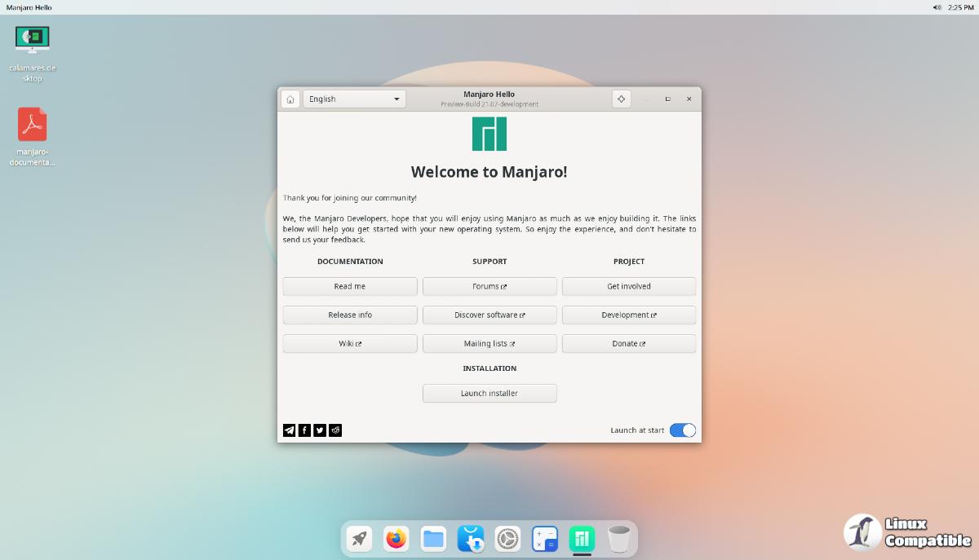Open the Wiki external link
Screen dimensions: 979x560
pyautogui.click(x=350, y=344)
